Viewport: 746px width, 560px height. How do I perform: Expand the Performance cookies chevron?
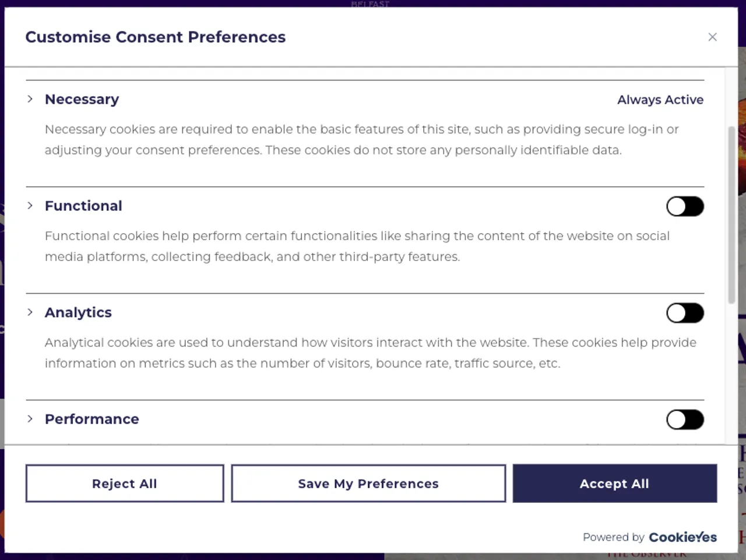[x=30, y=419]
